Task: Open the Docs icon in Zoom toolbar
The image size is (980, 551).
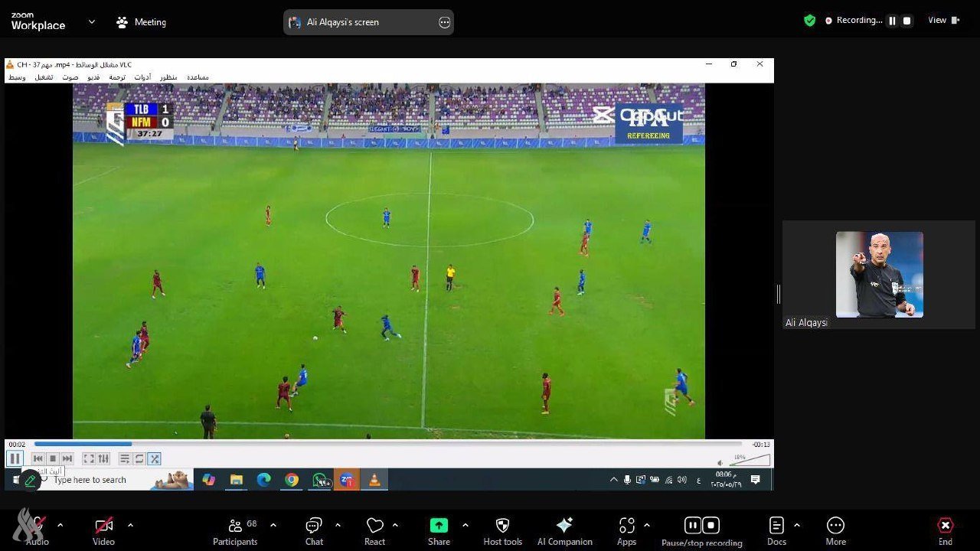Action: (776, 531)
